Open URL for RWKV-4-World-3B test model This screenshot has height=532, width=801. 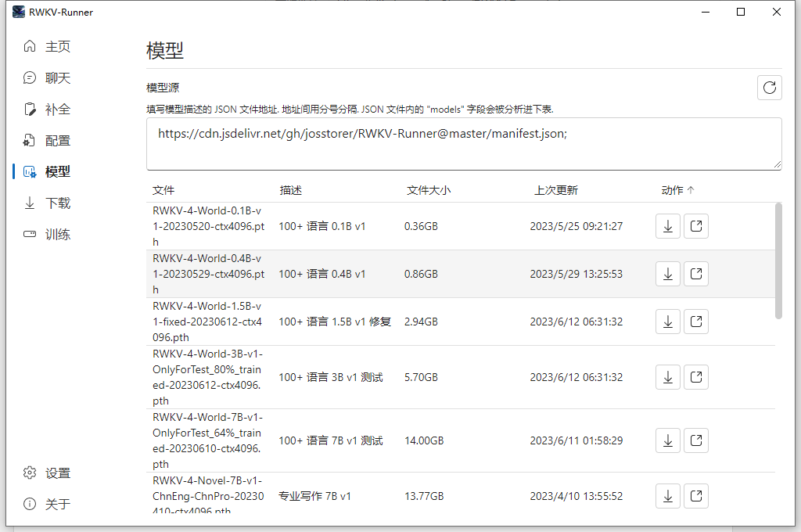(695, 377)
